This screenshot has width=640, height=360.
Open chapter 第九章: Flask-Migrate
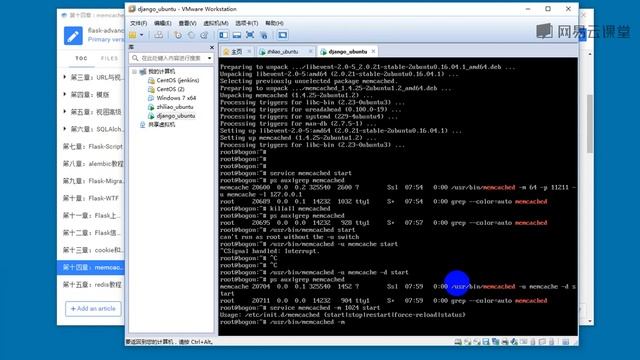pyautogui.click(x=93, y=181)
